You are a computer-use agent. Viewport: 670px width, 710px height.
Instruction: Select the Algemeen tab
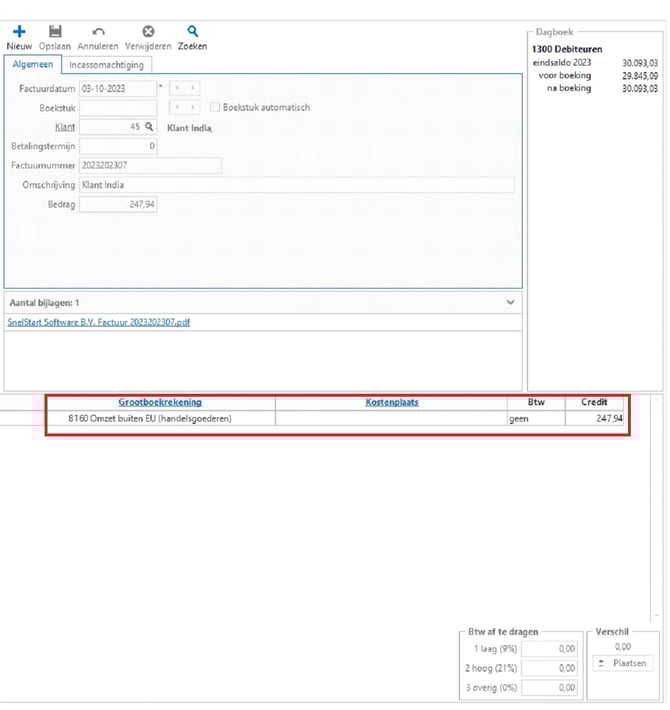click(32, 65)
